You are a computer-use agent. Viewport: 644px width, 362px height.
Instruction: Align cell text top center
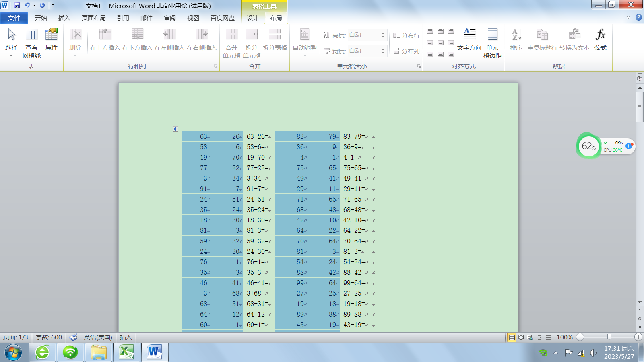click(x=441, y=31)
